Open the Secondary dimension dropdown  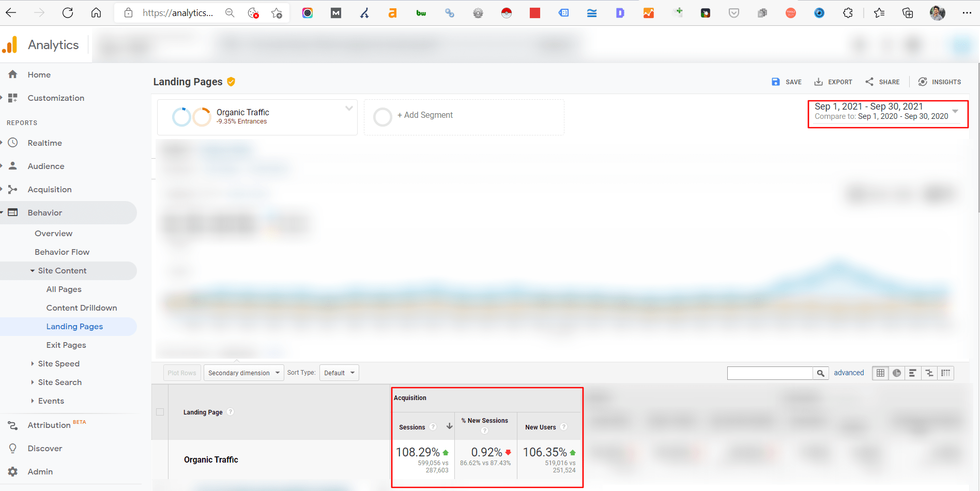pyautogui.click(x=243, y=373)
